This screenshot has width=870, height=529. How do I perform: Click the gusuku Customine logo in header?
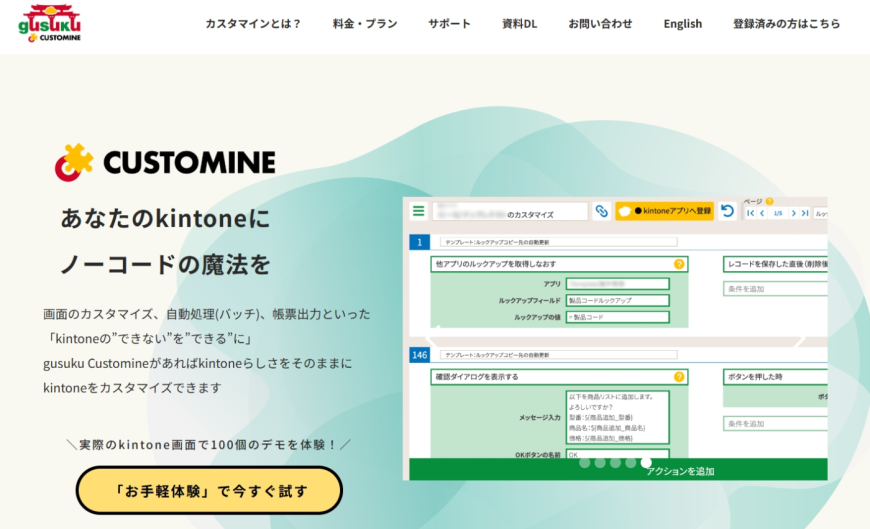tap(49, 23)
